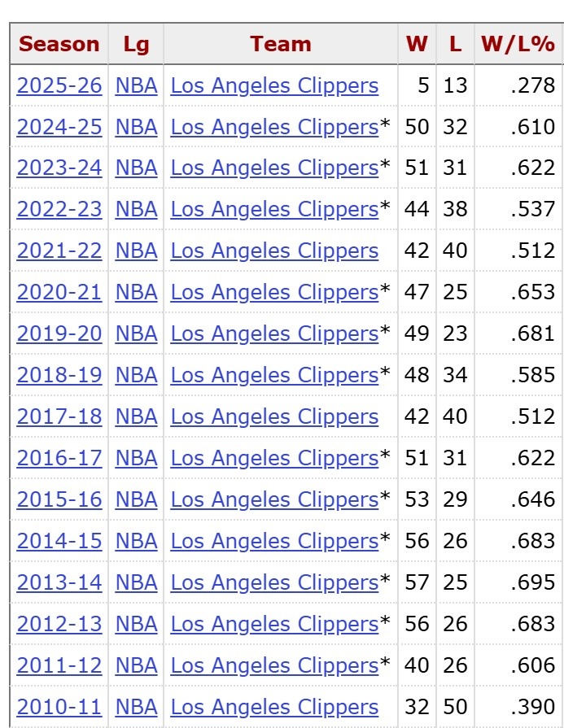Sort table by the Team header
The width and height of the screenshot is (564, 728).
(x=280, y=44)
